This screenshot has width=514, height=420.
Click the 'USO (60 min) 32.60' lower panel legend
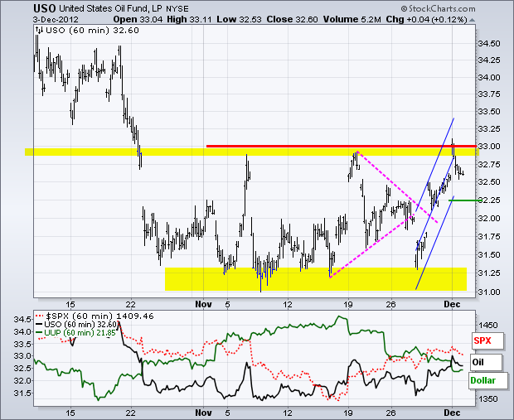tap(76, 325)
